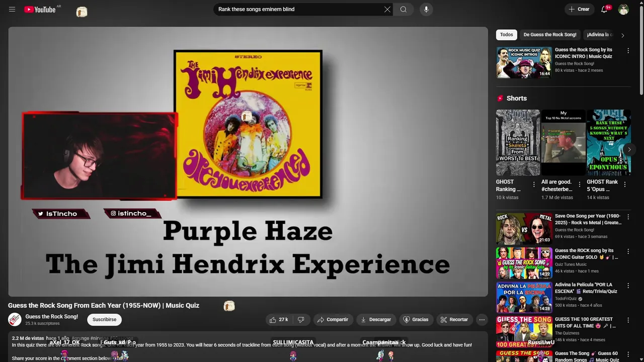
Task: Open the Quiz Tunes Music channel
Action: [571, 264]
